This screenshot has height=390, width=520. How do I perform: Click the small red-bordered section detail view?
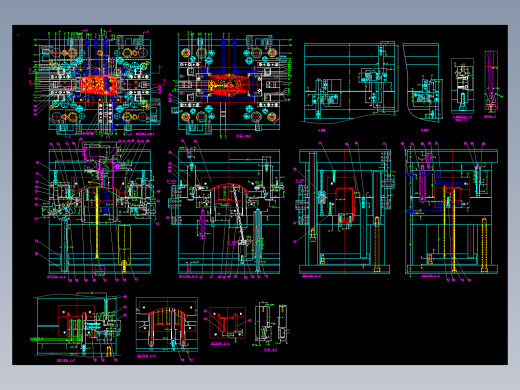click(227, 323)
